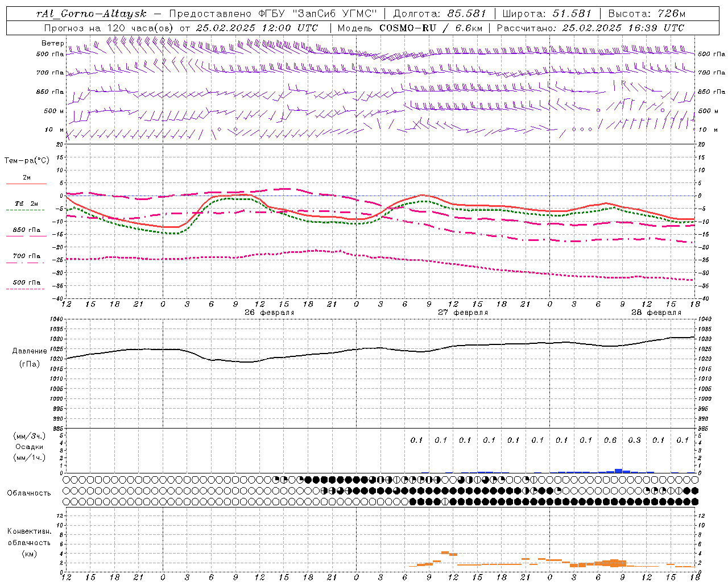This screenshot has width=728, height=582.
Task: Click the computed time Рассчитано: 25.02.2025 16:39 UTC
Action: 591,28
